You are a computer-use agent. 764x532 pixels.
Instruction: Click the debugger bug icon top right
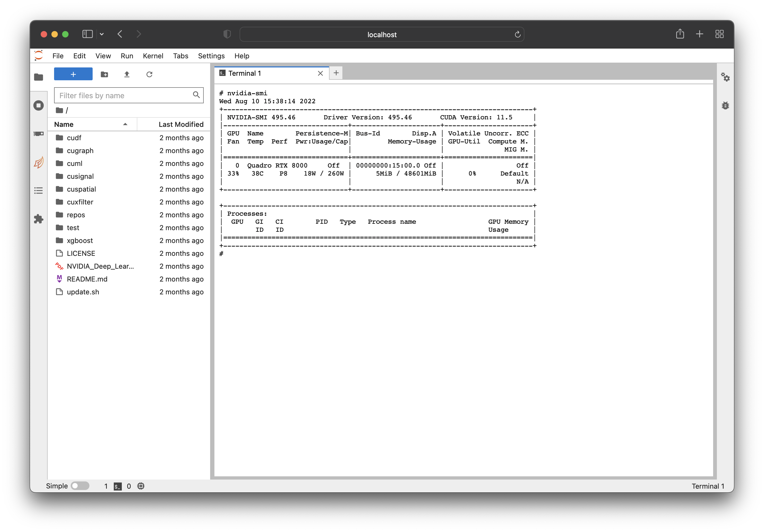(725, 104)
